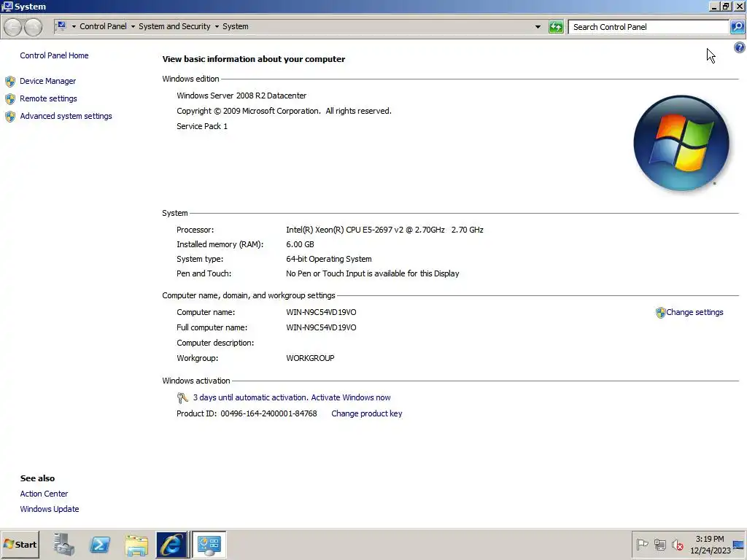Select the System breadcrumb

pyautogui.click(x=236, y=27)
